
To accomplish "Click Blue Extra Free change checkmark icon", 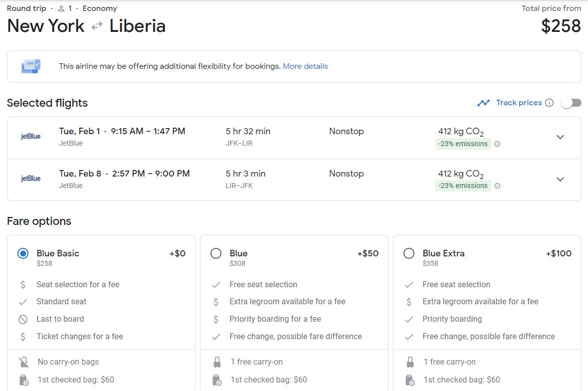I will click(409, 337).
